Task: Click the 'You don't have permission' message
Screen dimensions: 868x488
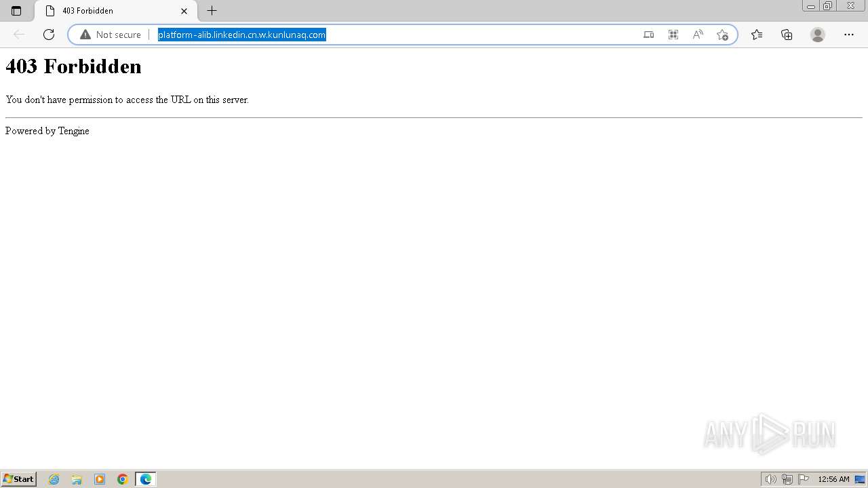Action: tap(127, 100)
